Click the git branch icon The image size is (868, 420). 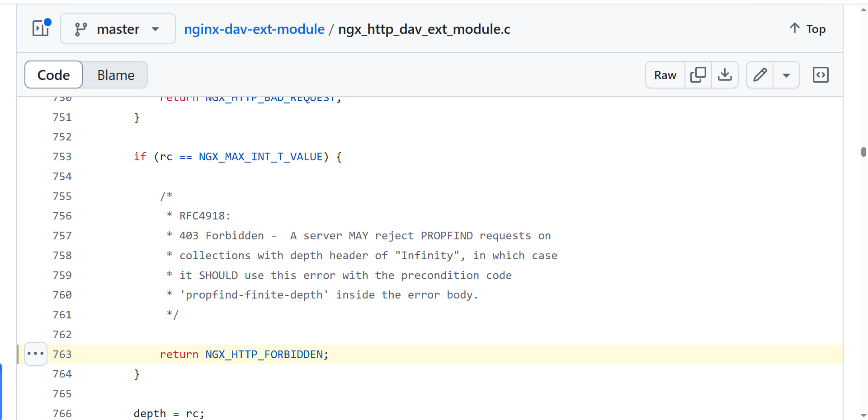pyautogui.click(x=81, y=29)
